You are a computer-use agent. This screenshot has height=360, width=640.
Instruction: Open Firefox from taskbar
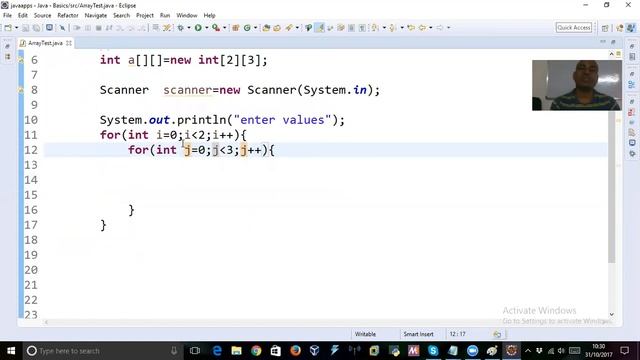coord(295,351)
